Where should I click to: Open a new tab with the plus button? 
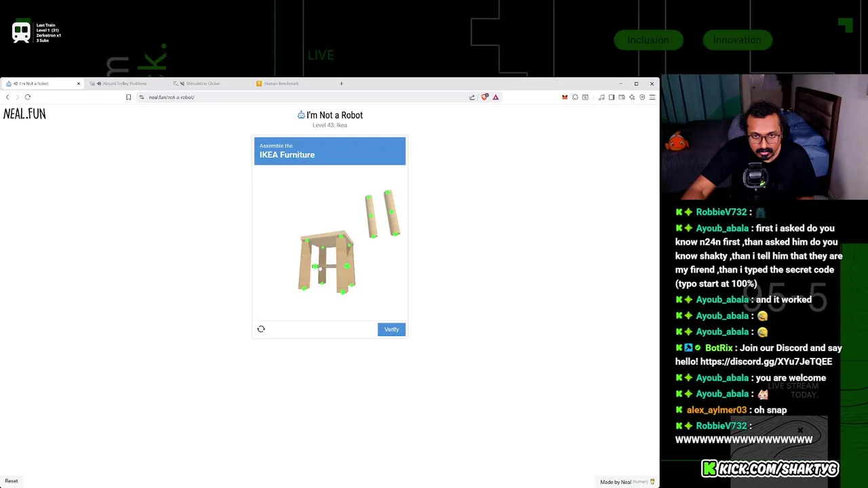341,83
